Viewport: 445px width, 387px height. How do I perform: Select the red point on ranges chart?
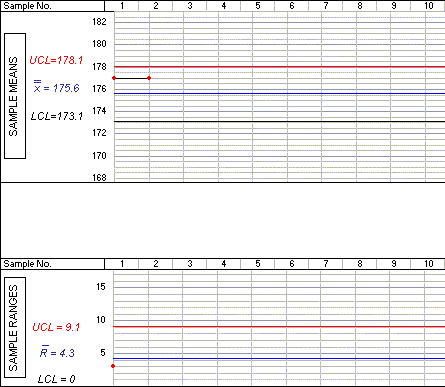113,366
